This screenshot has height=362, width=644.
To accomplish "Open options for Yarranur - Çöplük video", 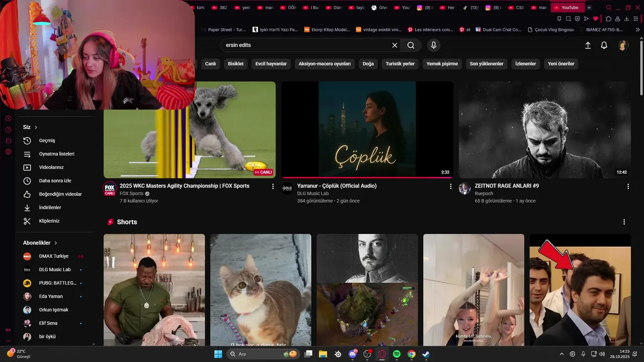I will point(451,187).
